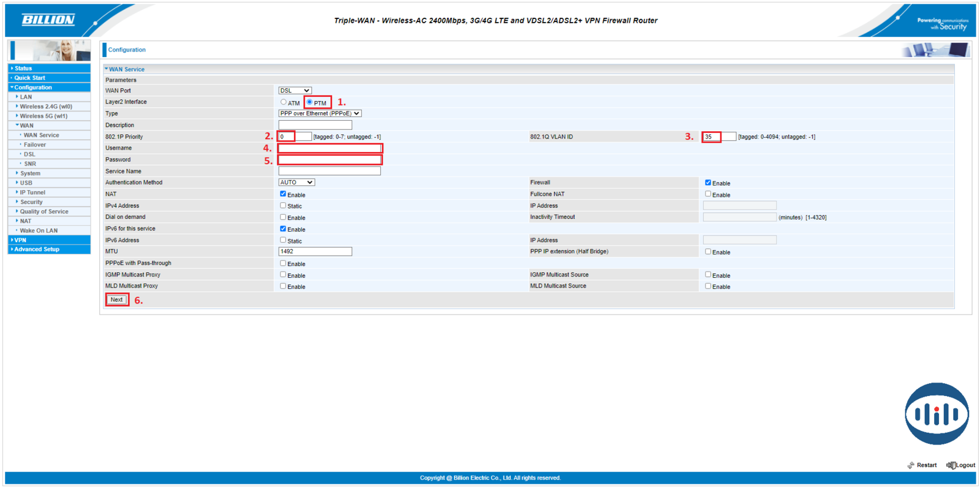Image resolution: width=980 pixels, height=488 pixels.
Task: Open the WAN Port DSL dropdown
Action: click(295, 91)
